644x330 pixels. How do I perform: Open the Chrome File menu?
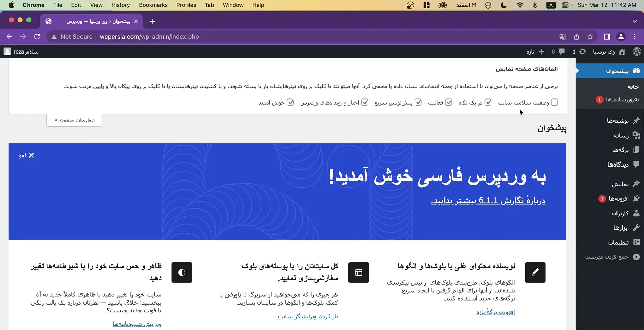[x=58, y=5]
